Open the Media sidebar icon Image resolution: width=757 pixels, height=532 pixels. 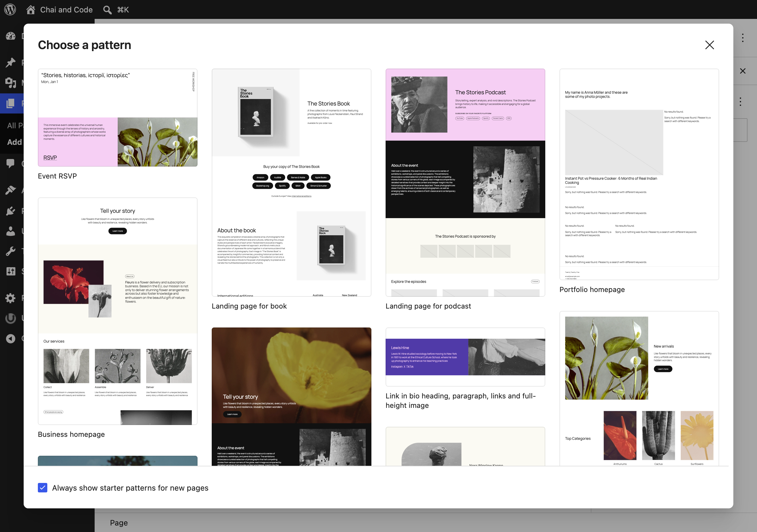(x=11, y=82)
